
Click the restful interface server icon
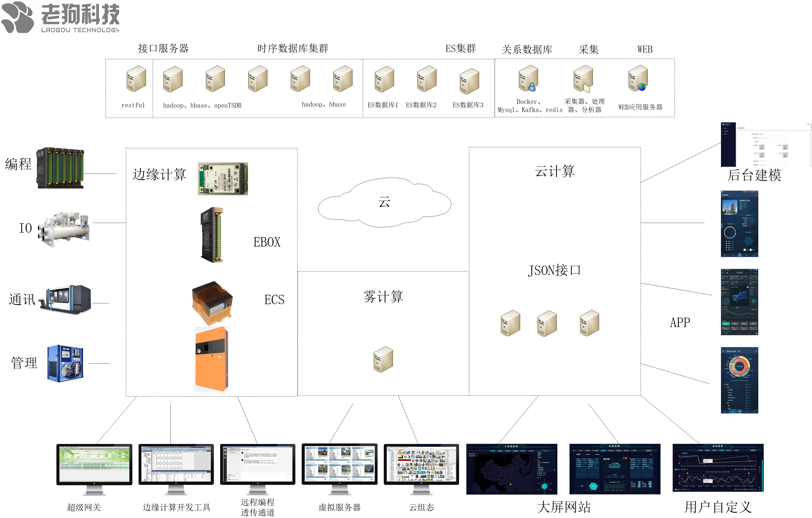(136, 78)
